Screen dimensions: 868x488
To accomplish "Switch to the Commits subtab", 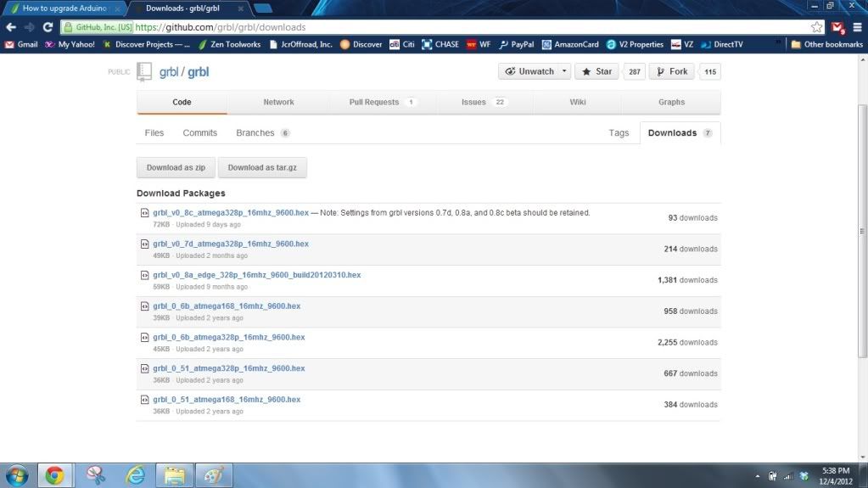I will coord(200,133).
